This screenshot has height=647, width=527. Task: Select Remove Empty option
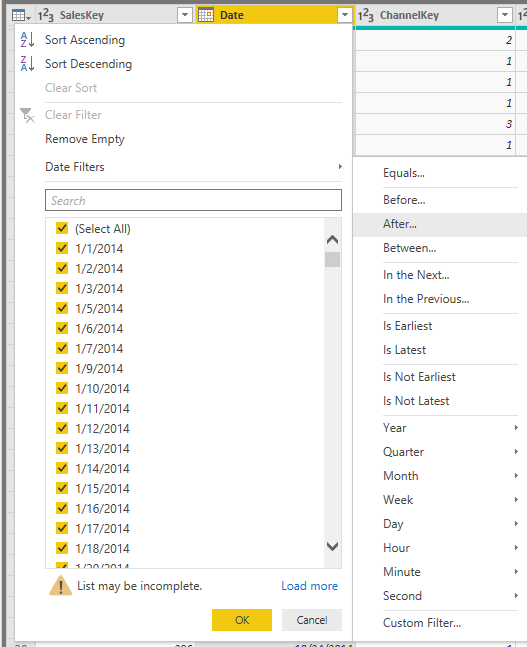click(85, 139)
